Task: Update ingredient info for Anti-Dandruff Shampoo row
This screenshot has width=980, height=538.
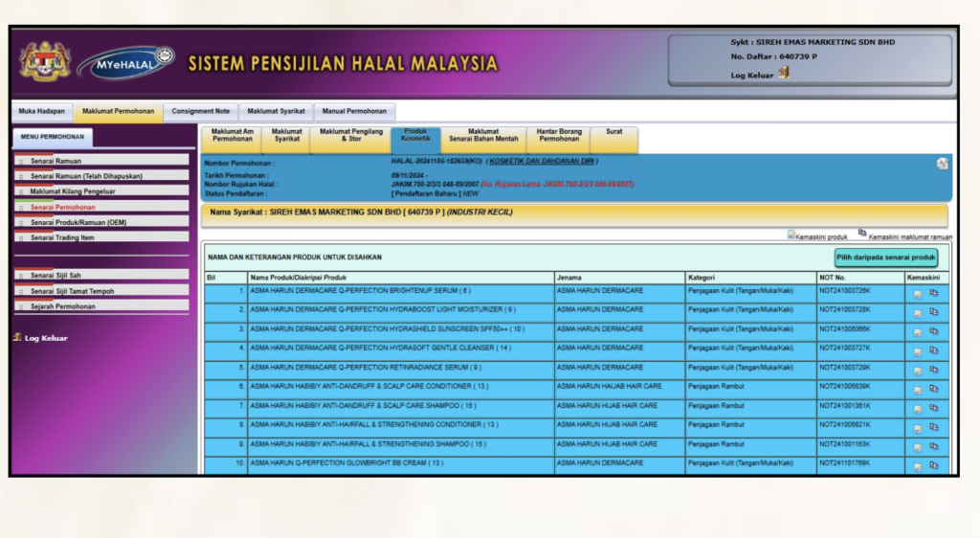Action: tap(934, 409)
